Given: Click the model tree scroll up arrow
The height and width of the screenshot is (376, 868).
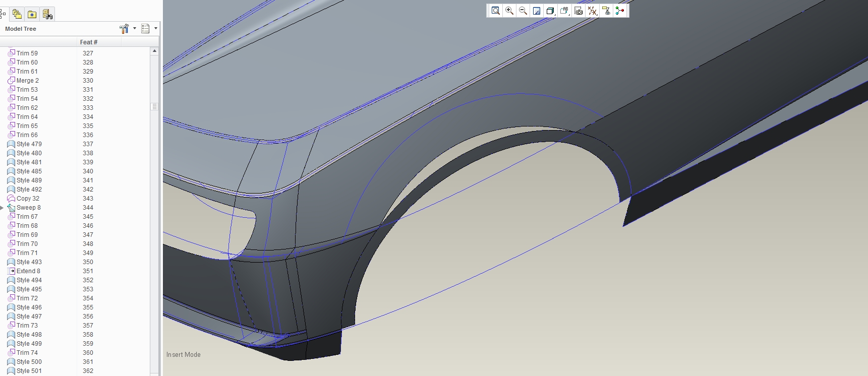Looking at the screenshot, I should pos(154,51).
